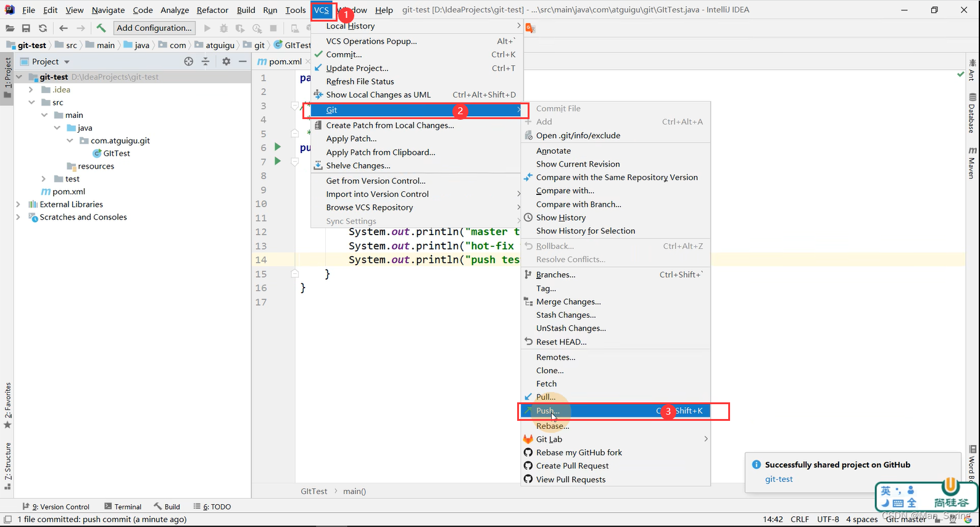The image size is (980, 527).
Task: Choose Push... in the Git submenu
Action: coord(616,411)
